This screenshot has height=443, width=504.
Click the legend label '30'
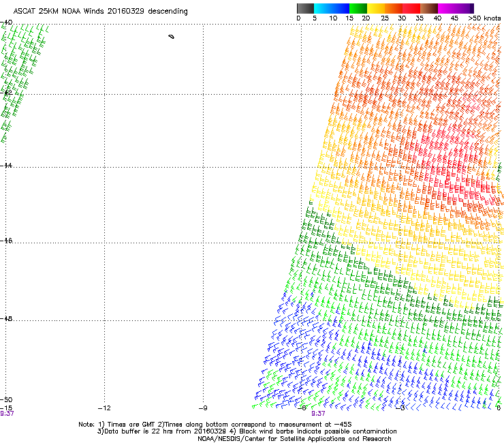[402, 18]
